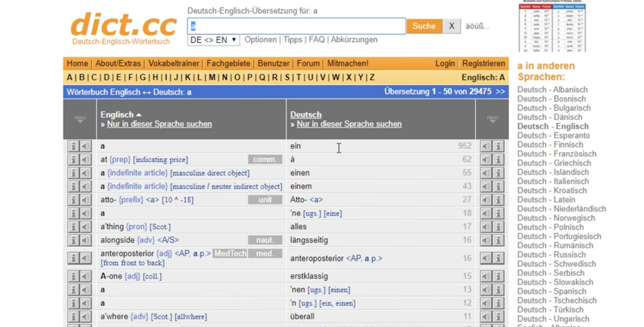Image resolution: width=644 pixels, height=327 pixels.
Task: Click the 'naut.' subject tag
Action: [x=265, y=240]
